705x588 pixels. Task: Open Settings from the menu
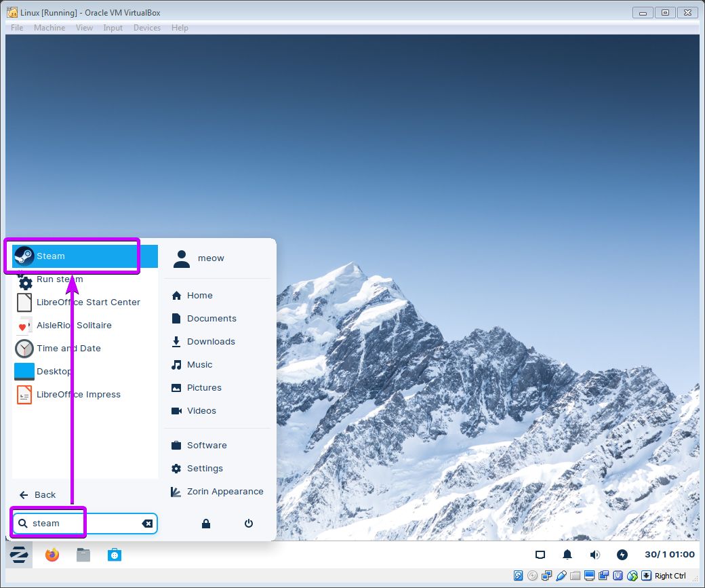point(197,469)
